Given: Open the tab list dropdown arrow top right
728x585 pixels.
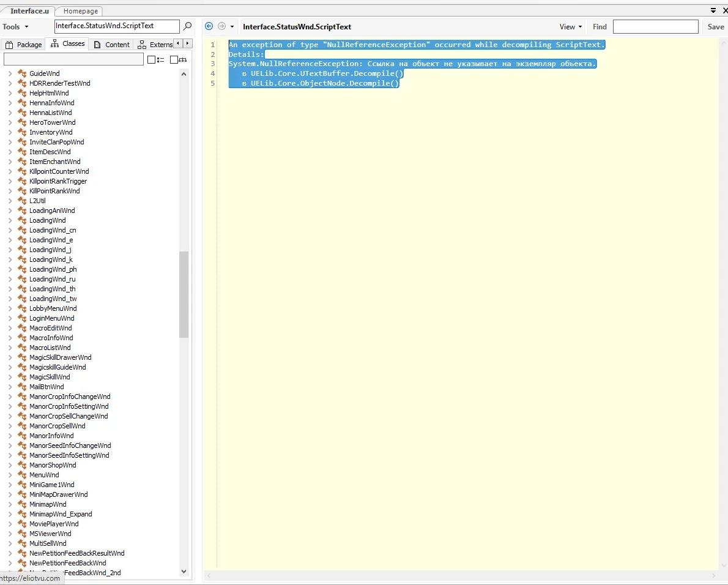Looking at the screenshot, I should pos(713,10).
